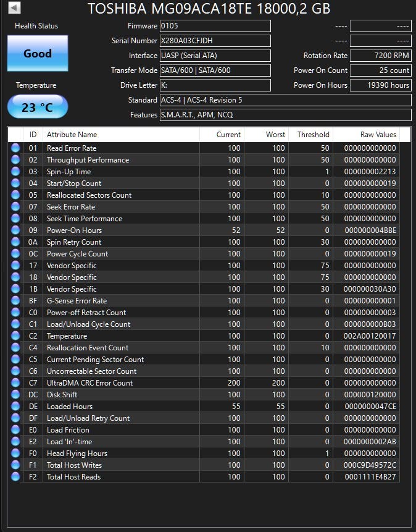Click the Attribute Name column header
This screenshot has height=532, width=416.
(x=121, y=135)
